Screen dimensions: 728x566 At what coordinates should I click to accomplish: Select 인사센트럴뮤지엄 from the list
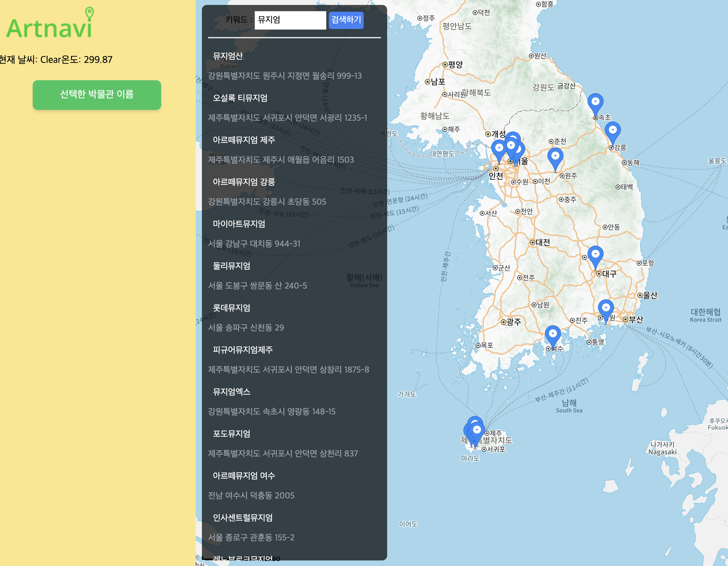pos(243,518)
